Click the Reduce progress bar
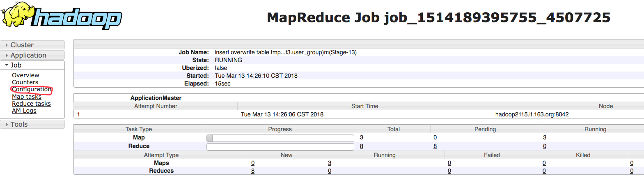Image resolution: width=644 pixels, height=181 pixels. (x=280, y=146)
